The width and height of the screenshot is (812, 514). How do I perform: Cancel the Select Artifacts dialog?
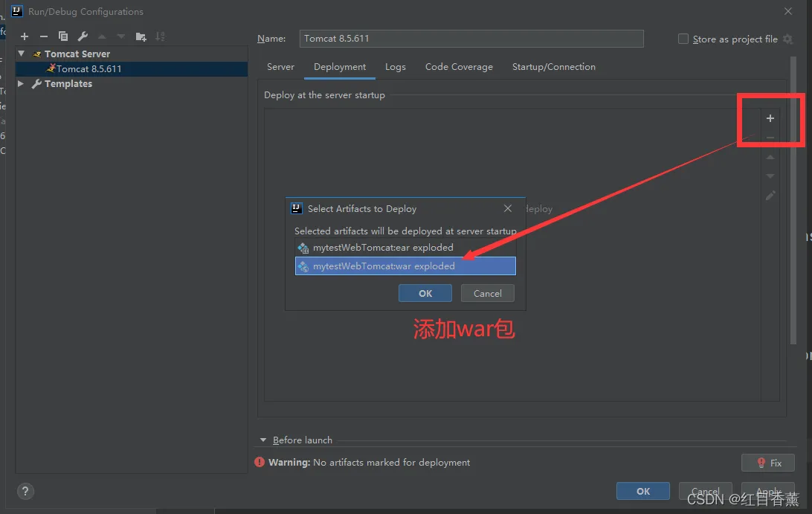click(487, 293)
